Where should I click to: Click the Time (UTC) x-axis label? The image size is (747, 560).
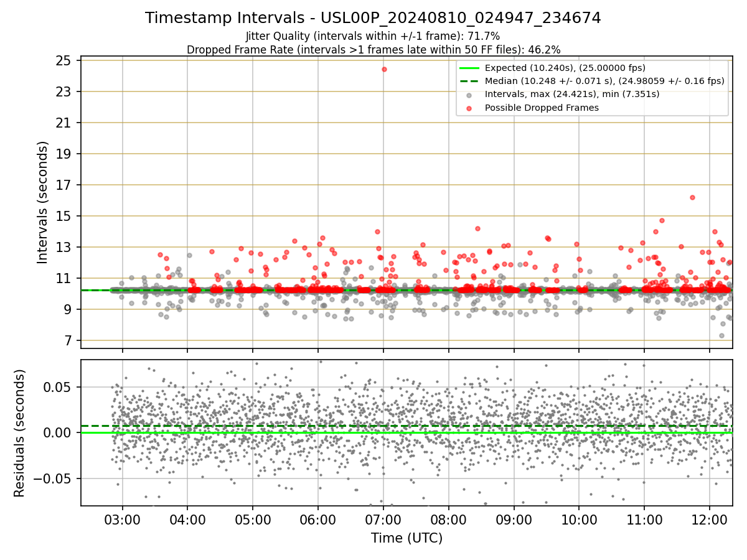[x=406, y=538]
